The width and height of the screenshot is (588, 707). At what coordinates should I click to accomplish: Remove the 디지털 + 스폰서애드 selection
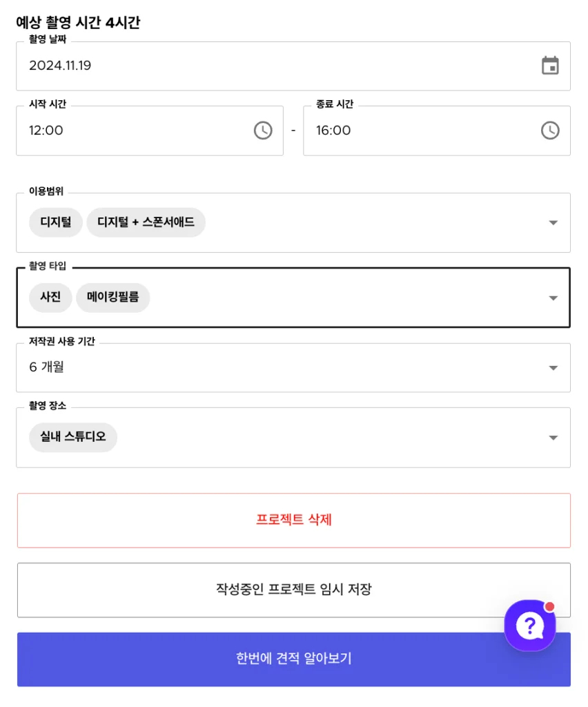pos(146,222)
